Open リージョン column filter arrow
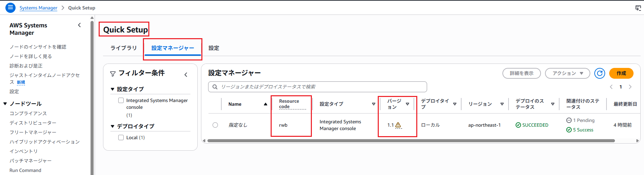The height and width of the screenshot is (175, 644). click(x=502, y=104)
